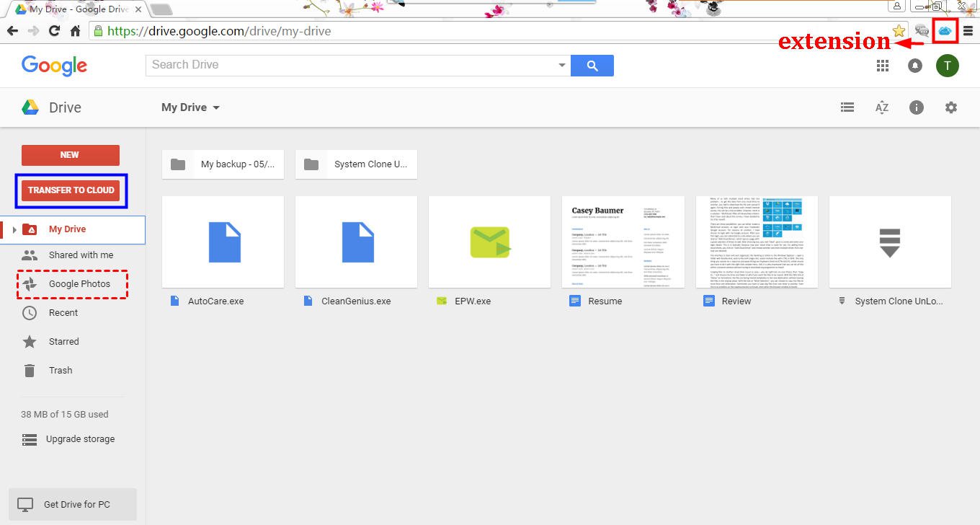This screenshot has width=980, height=525.
Task: Open the Google apps grid
Action: [x=883, y=66]
